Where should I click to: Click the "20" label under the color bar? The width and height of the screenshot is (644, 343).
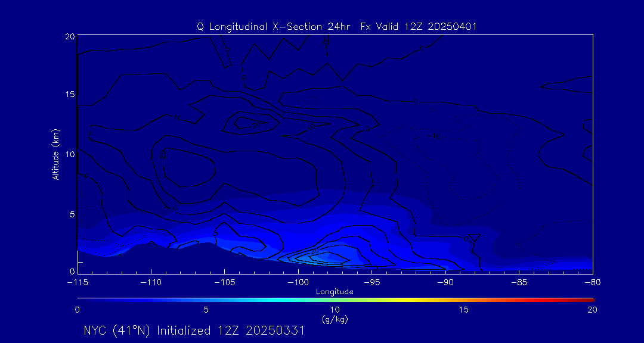(592, 310)
